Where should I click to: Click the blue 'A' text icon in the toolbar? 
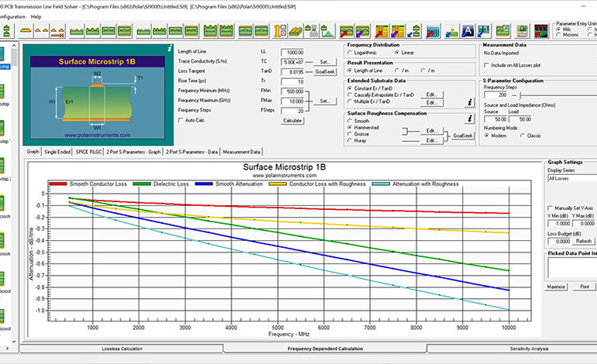468,32
